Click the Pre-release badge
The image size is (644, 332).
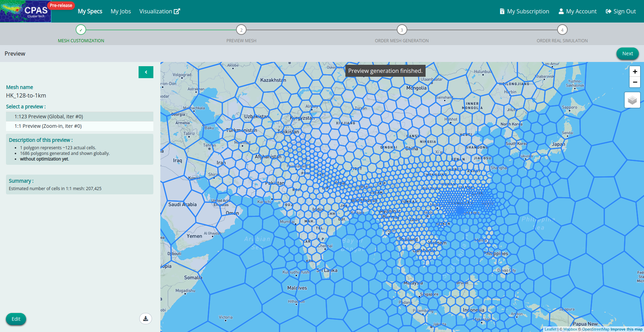tap(61, 5)
